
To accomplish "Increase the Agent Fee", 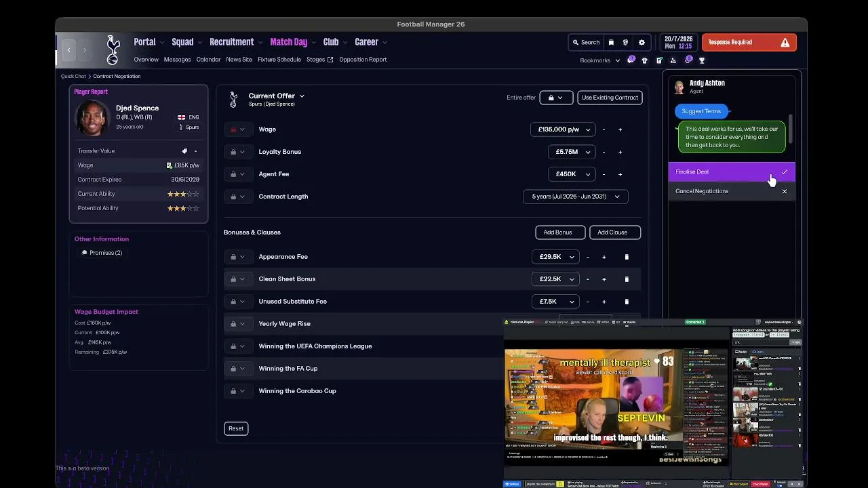I will [x=620, y=174].
